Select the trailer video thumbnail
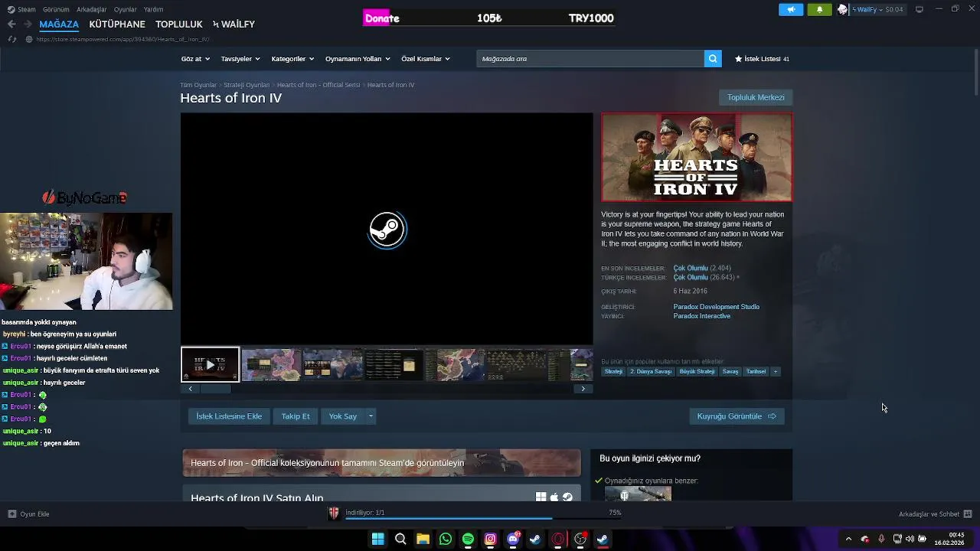This screenshot has width=980, height=551. tap(210, 365)
